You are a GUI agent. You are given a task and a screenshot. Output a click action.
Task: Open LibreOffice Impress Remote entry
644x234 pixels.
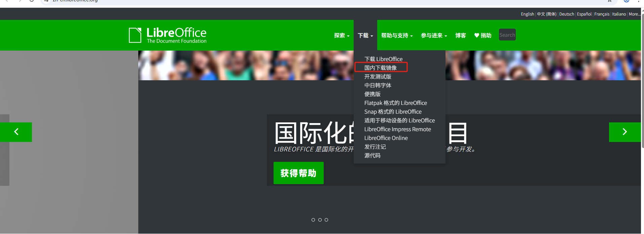point(398,129)
